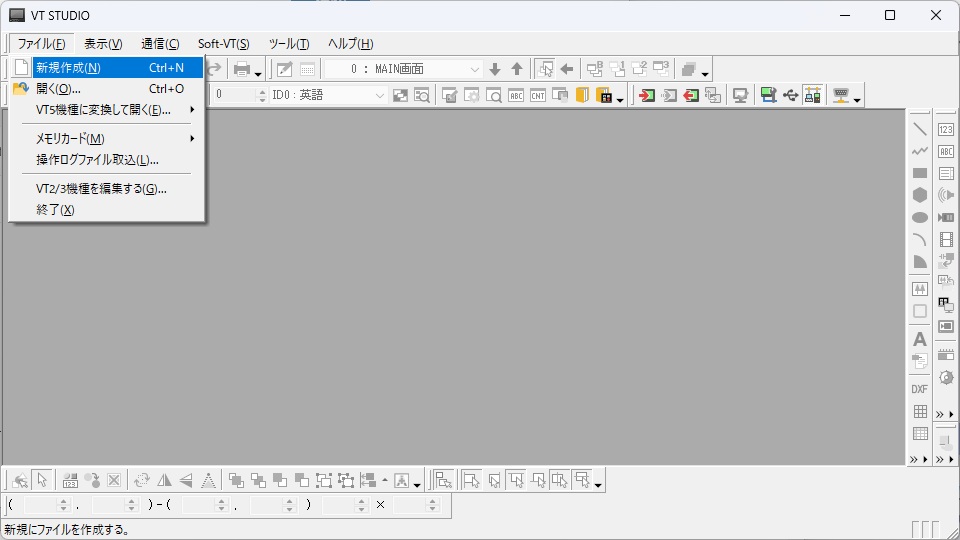Image resolution: width=960 pixels, height=540 pixels.
Task: Toggle the network connection icon button
Action: pos(813,96)
